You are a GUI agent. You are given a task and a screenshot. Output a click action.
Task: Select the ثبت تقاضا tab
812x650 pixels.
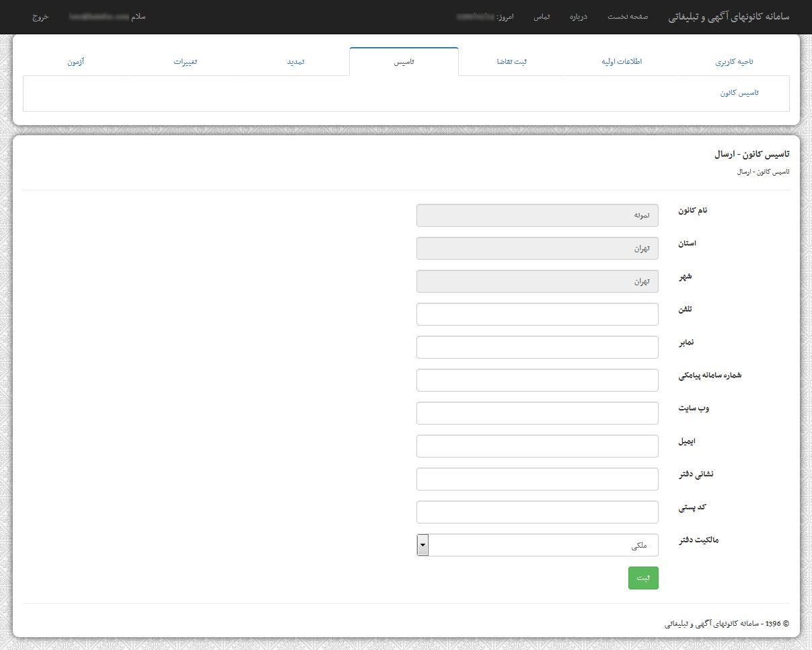point(512,61)
